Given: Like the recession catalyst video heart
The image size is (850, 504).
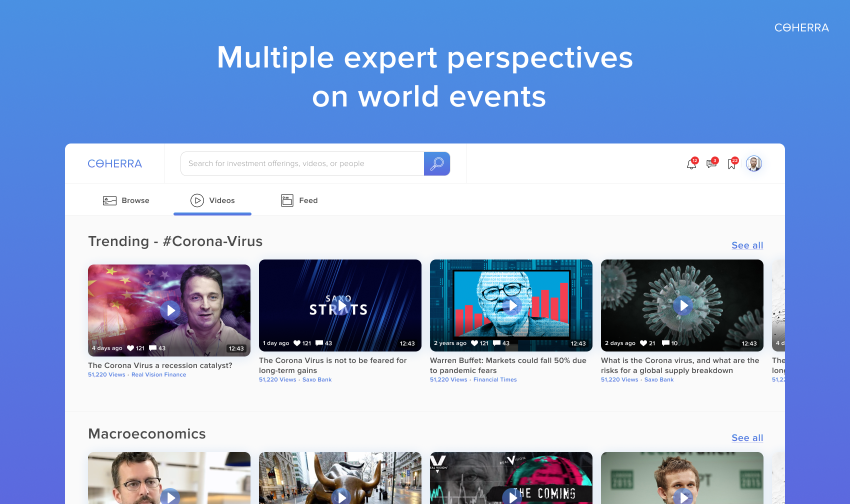Looking at the screenshot, I should tap(130, 348).
